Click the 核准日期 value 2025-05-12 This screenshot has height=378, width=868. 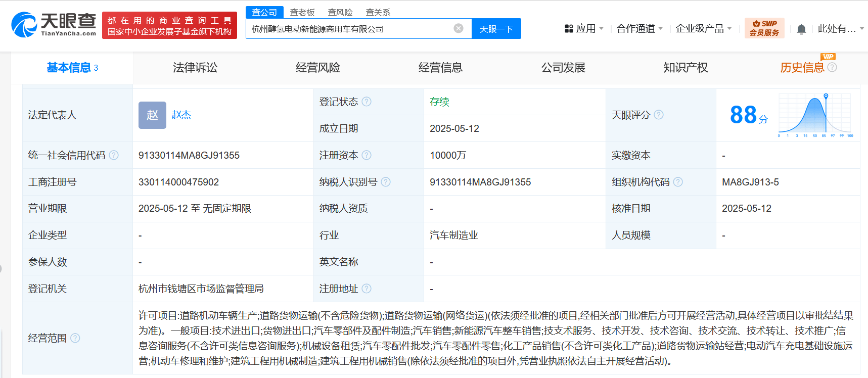click(x=747, y=208)
